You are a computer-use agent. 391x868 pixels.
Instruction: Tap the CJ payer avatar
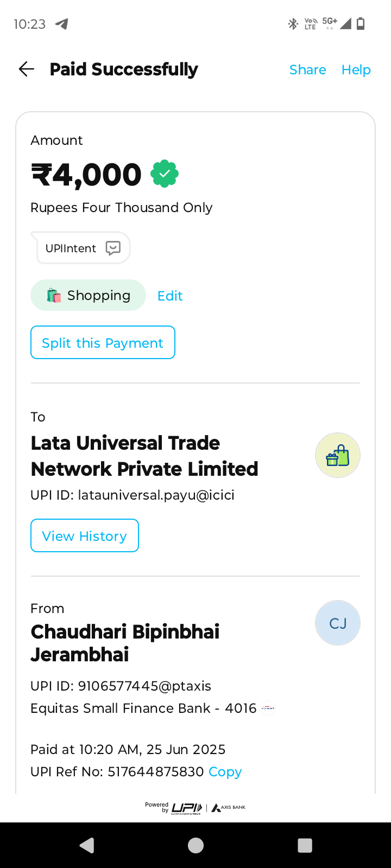click(x=337, y=623)
